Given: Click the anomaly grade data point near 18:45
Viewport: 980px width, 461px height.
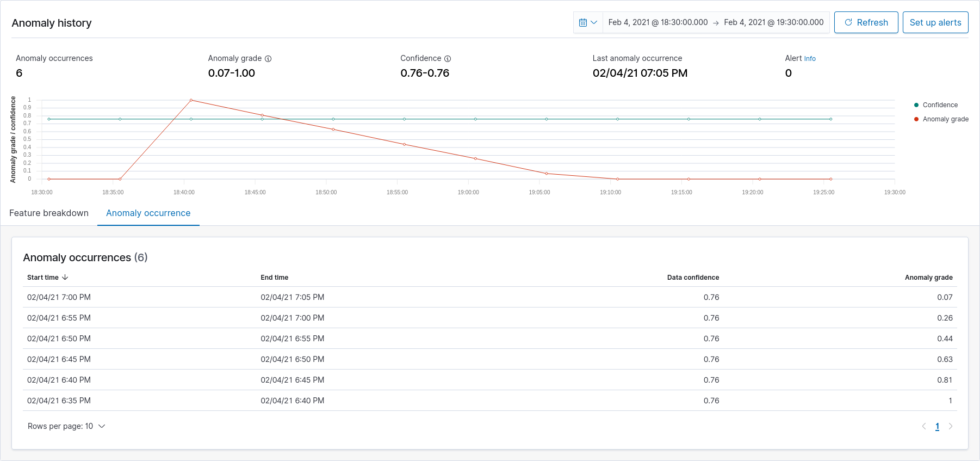Looking at the screenshot, I should (x=262, y=115).
